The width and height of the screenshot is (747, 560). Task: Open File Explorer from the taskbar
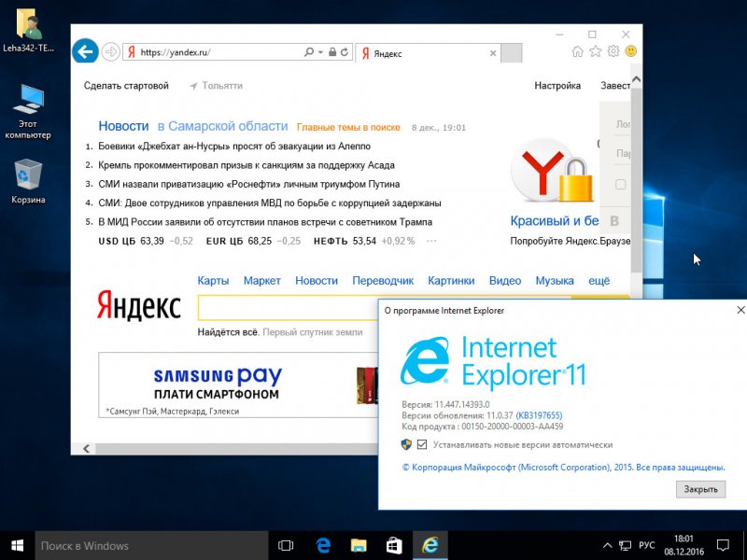point(359,546)
